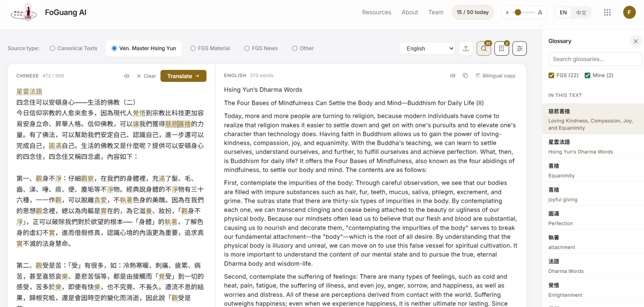Play Chinese source text audio

[127, 76]
